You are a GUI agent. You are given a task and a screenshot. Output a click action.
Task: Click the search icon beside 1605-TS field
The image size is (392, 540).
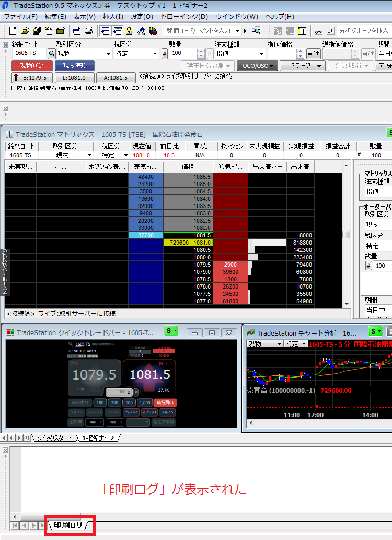[x=51, y=53]
